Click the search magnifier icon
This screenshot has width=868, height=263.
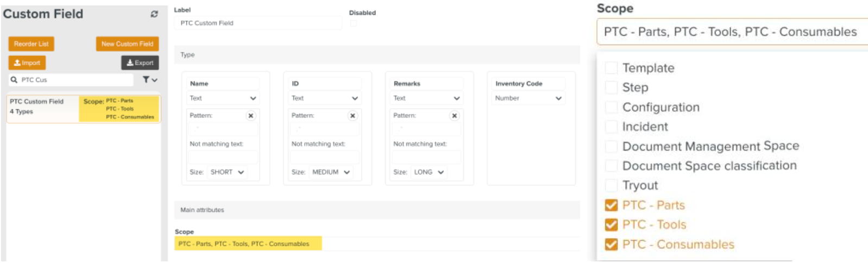[x=14, y=80]
